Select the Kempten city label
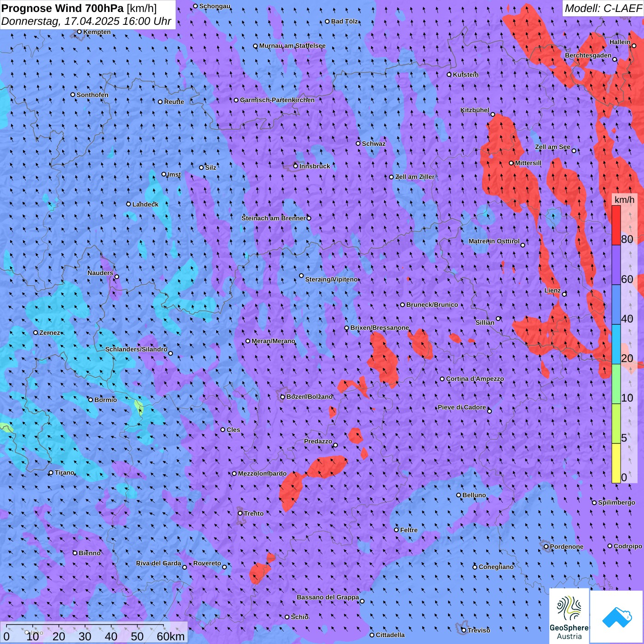The height and width of the screenshot is (644, 644). point(97,32)
